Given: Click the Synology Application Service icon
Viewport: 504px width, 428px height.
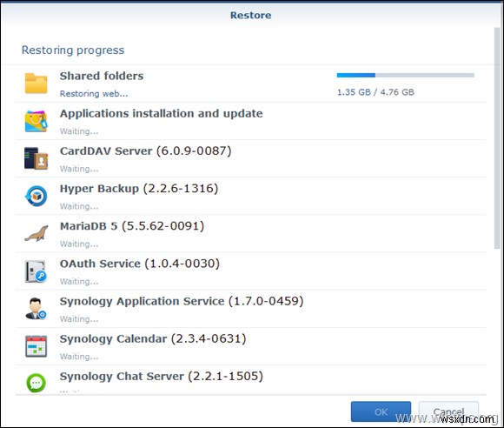Looking at the screenshot, I should coord(36,309).
